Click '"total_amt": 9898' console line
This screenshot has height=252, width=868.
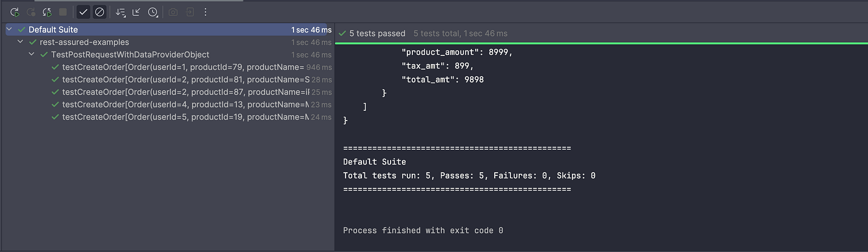coord(443,79)
